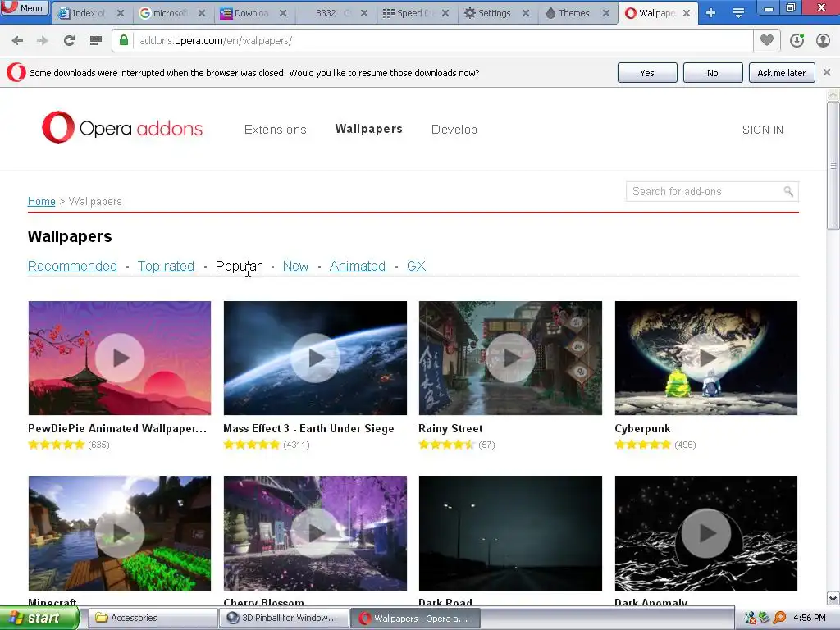Image resolution: width=840 pixels, height=630 pixels.
Task: Click SIGN IN link
Action: point(762,130)
